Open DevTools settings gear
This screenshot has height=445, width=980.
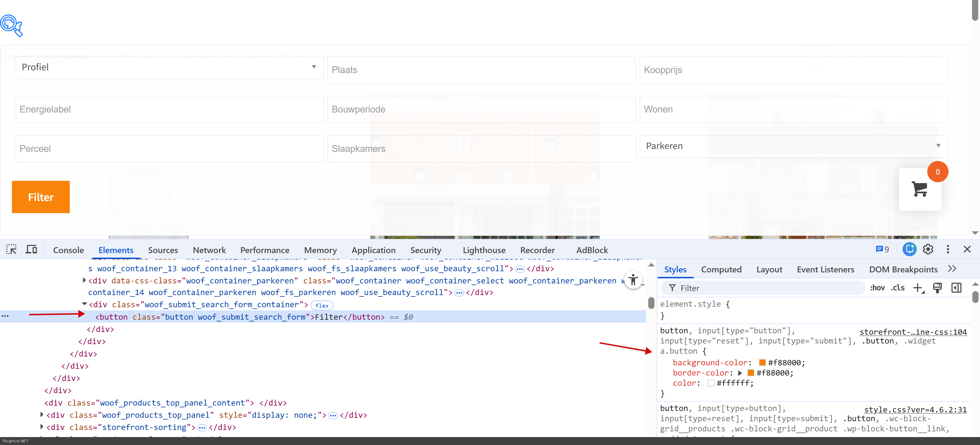(928, 249)
